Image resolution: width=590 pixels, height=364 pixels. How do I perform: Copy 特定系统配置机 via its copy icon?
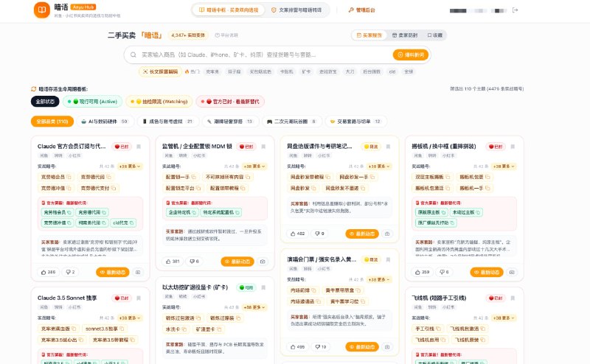(237, 212)
